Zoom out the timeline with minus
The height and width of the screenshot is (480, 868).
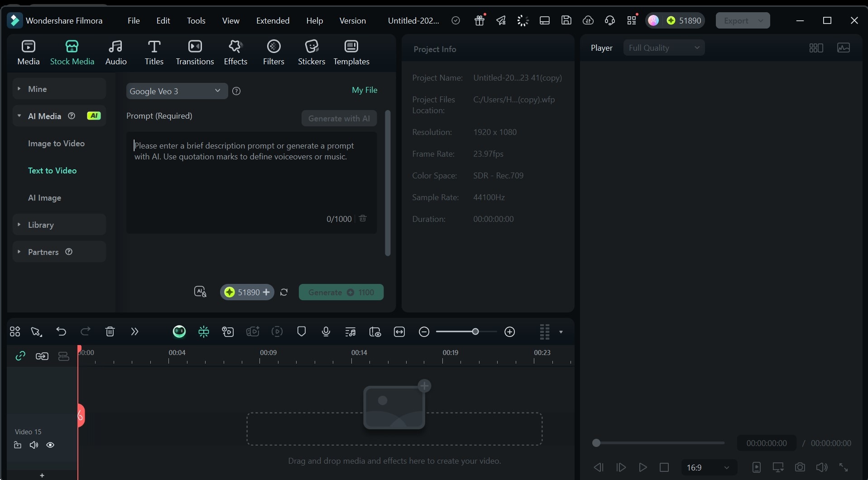424,332
